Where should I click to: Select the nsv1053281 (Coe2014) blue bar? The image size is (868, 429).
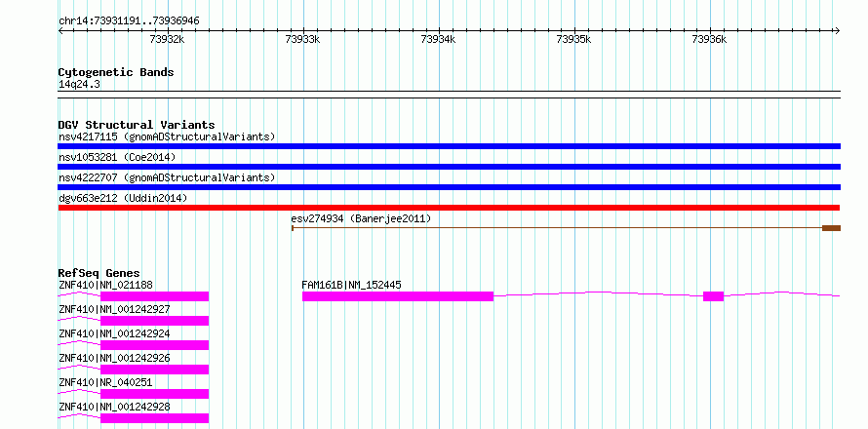coord(449,167)
